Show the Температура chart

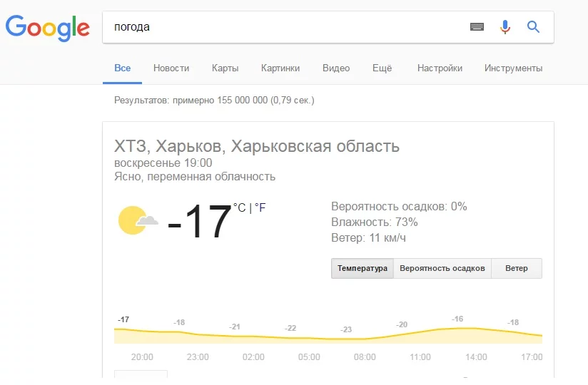[363, 269]
